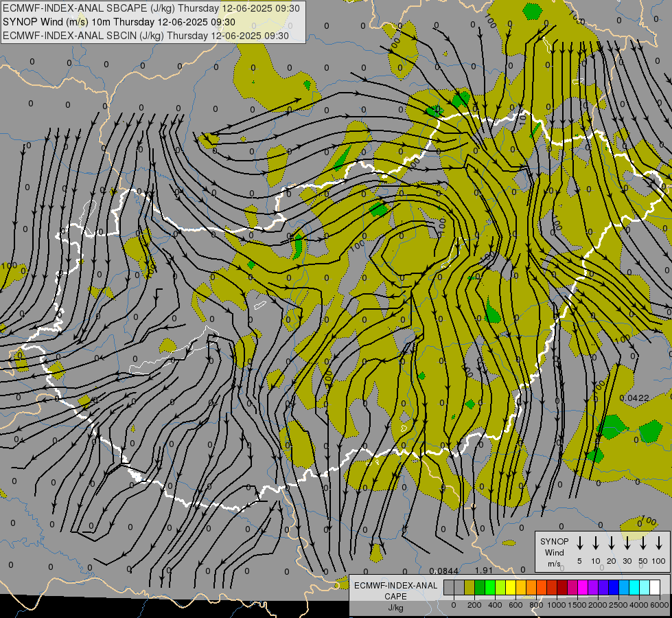This screenshot has width=672, height=618.
Task: Click the SYNOP Wind 10m title line
Action: click(x=119, y=22)
